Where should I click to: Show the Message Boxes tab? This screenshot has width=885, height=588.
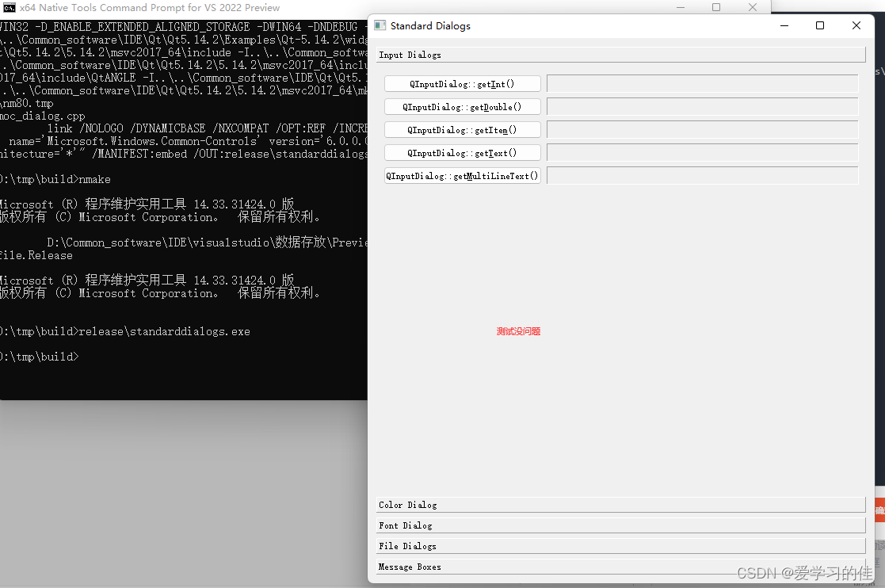point(621,567)
